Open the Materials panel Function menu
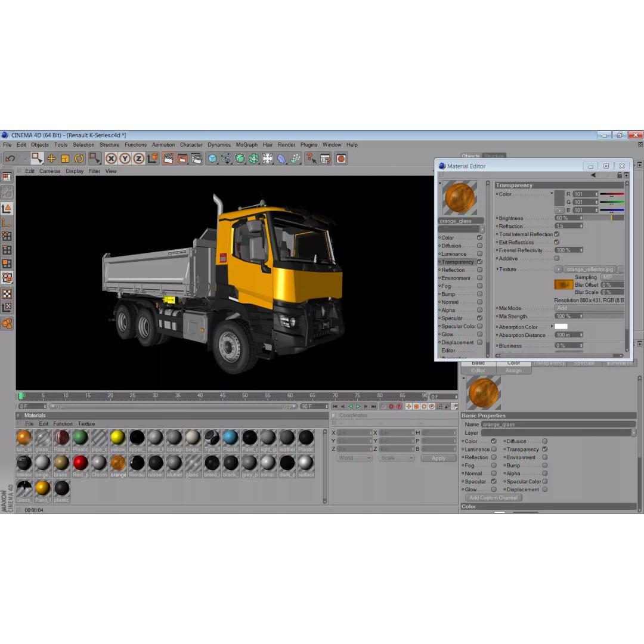The height and width of the screenshot is (644, 644). tap(63, 423)
